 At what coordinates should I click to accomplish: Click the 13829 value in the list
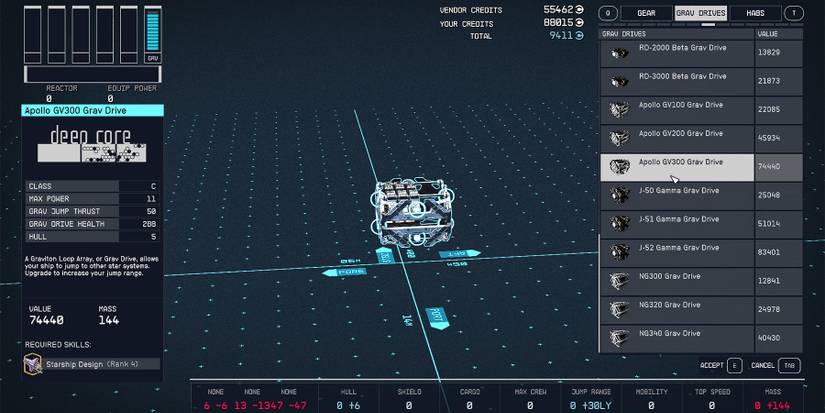[769, 52]
